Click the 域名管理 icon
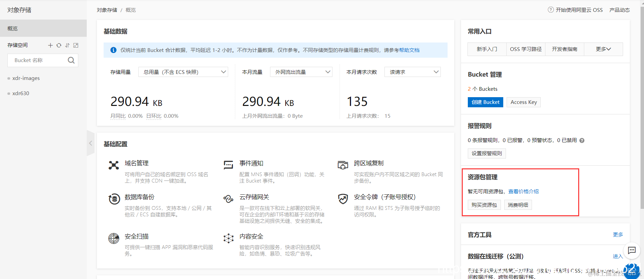644x279 pixels. (114, 165)
